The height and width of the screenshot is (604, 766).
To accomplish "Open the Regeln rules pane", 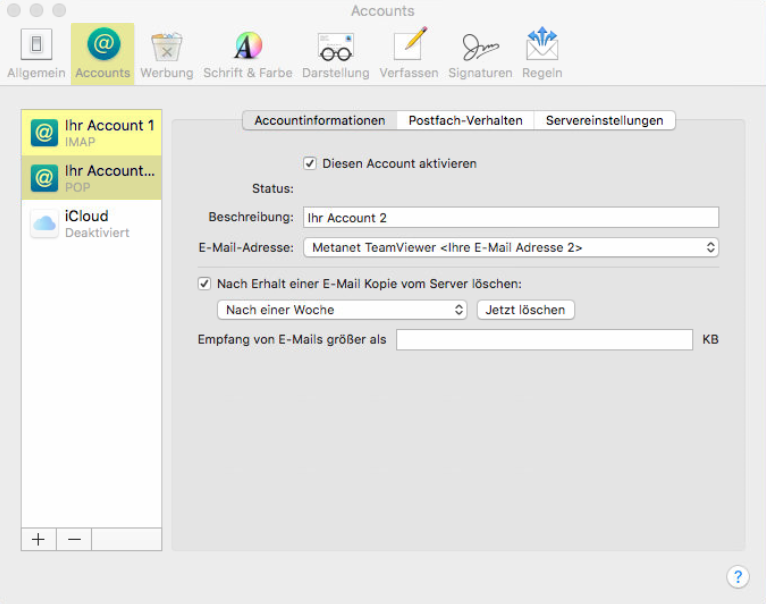I will coord(541,54).
